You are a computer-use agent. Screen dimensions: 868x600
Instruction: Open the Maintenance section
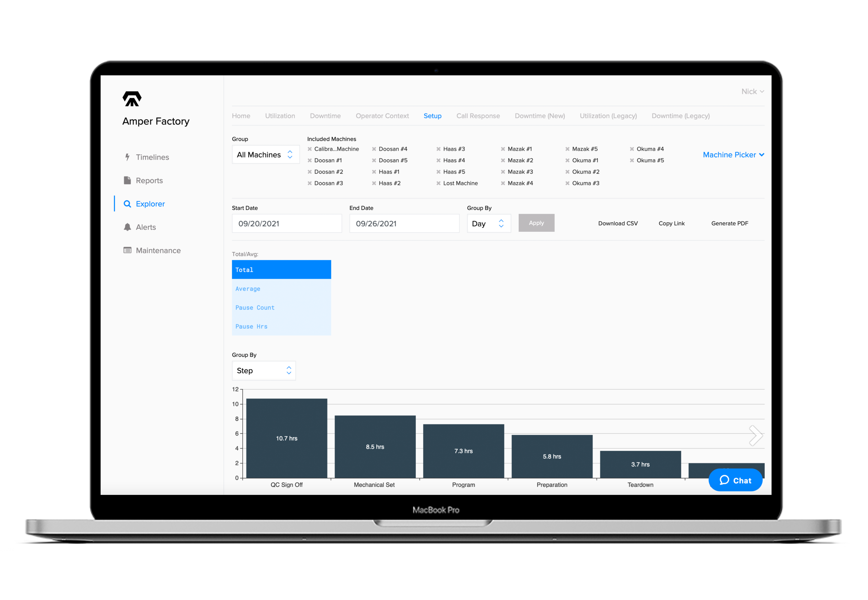158,250
